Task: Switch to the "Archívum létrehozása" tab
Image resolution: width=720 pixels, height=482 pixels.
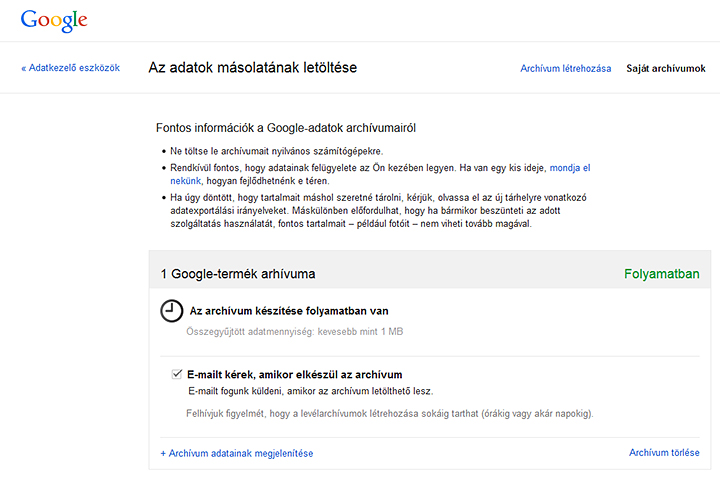Action: coord(565,68)
